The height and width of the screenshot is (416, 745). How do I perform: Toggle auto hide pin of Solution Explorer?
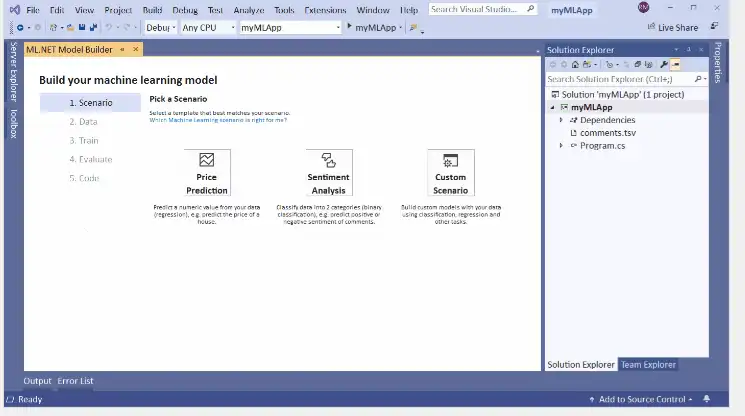(688, 49)
